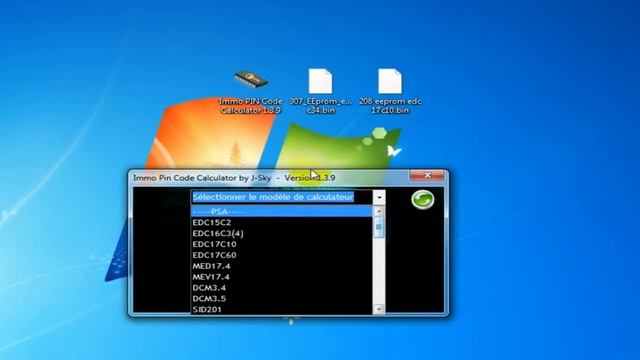Choose EDC15C2 from the model list
This screenshot has width=640, height=360.
[x=282, y=222]
